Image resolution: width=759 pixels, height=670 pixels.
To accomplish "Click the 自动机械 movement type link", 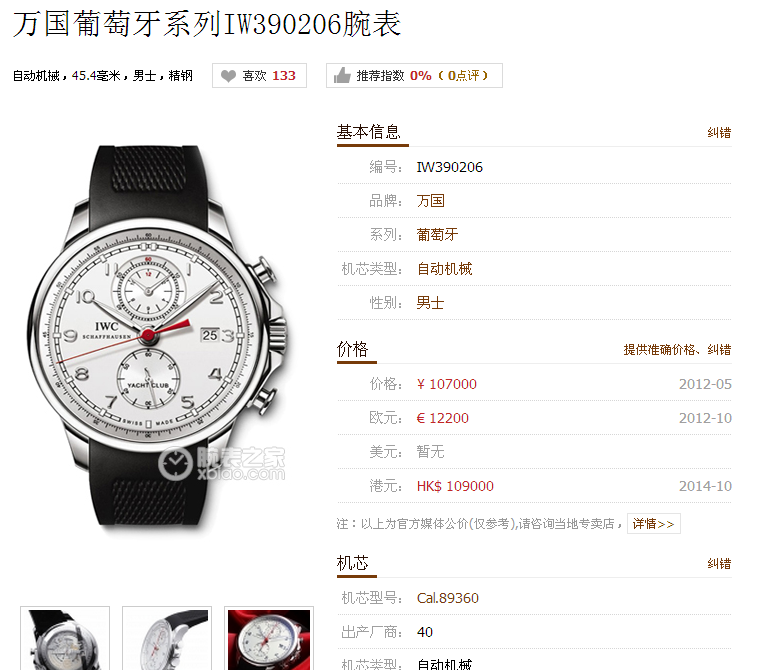I will (x=444, y=269).
